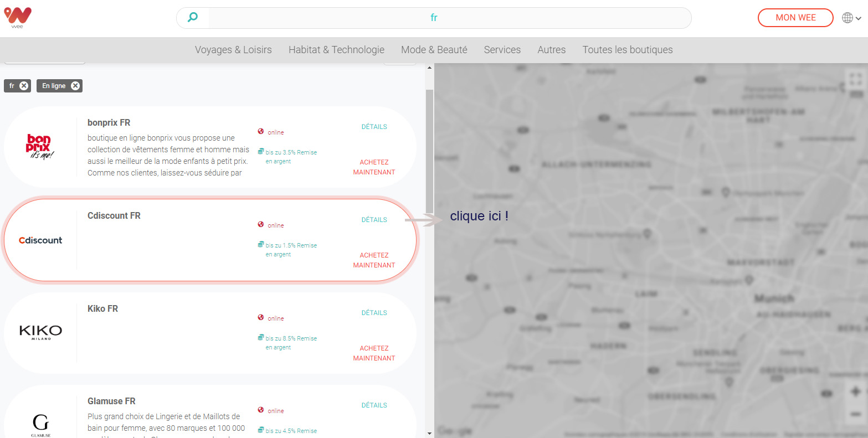The height and width of the screenshot is (438, 868).
Task: Remove the 'fr' filter tag
Action: coord(24,86)
